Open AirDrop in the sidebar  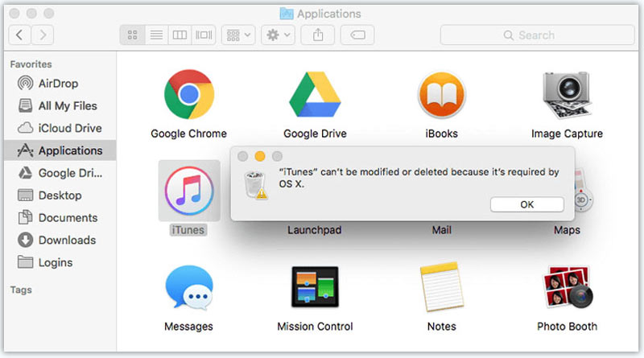pyautogui.click(x=60, y=84)
